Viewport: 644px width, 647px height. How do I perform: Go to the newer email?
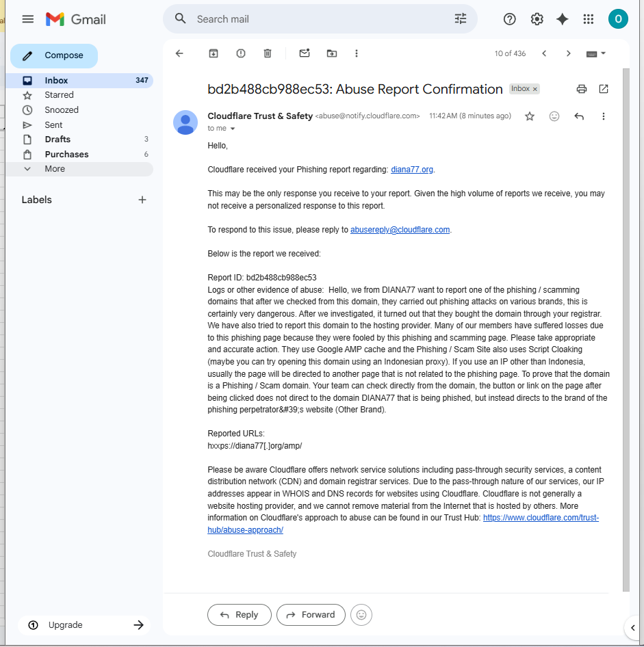click(x=544, y=53)
